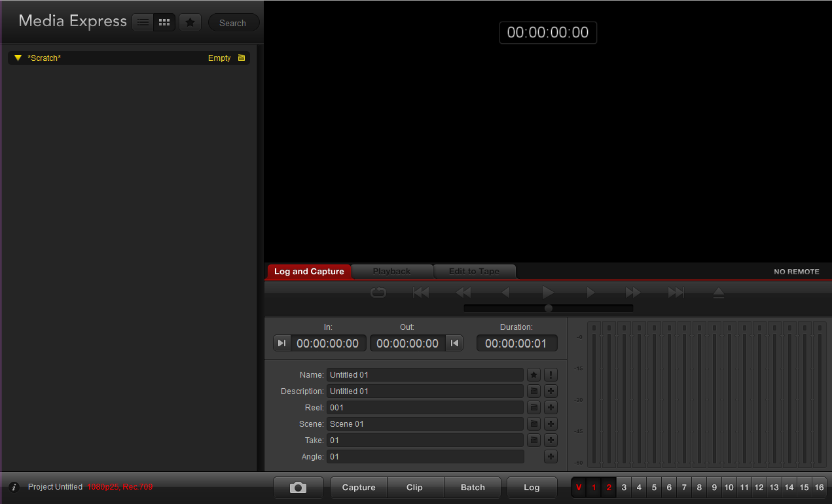This screenshot has width=832, height=504.
Task: Mark clip as favorite with star next to Name
Action: (x=534, y=375)
